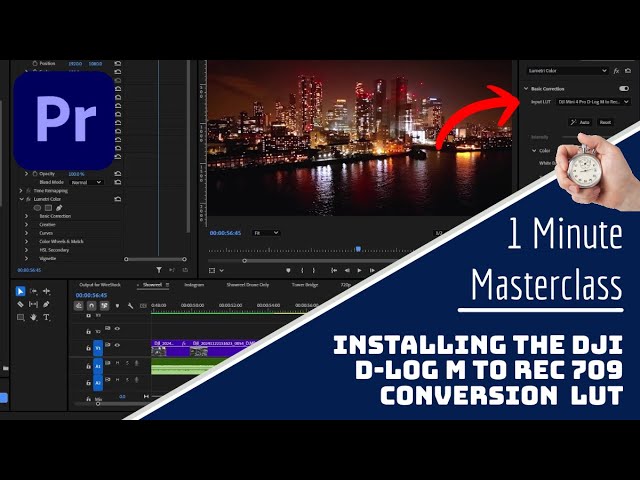Mute audio track A1
This screenshot has width=640, height=480.
(x=118, y=362)
